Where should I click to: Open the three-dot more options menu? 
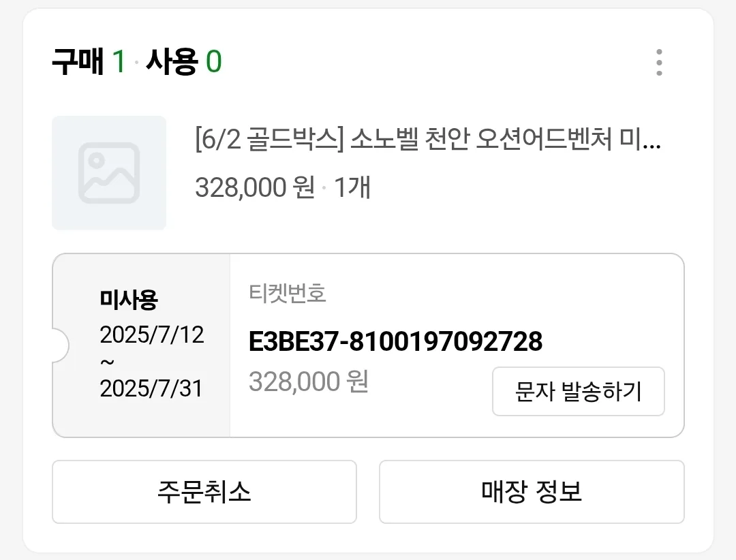click(659, 62)
